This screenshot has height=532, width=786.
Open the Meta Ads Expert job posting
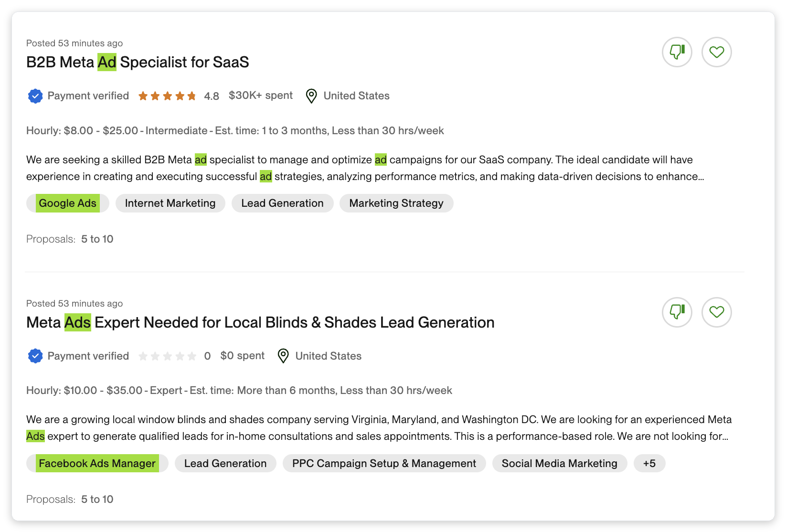pos(260,322)
